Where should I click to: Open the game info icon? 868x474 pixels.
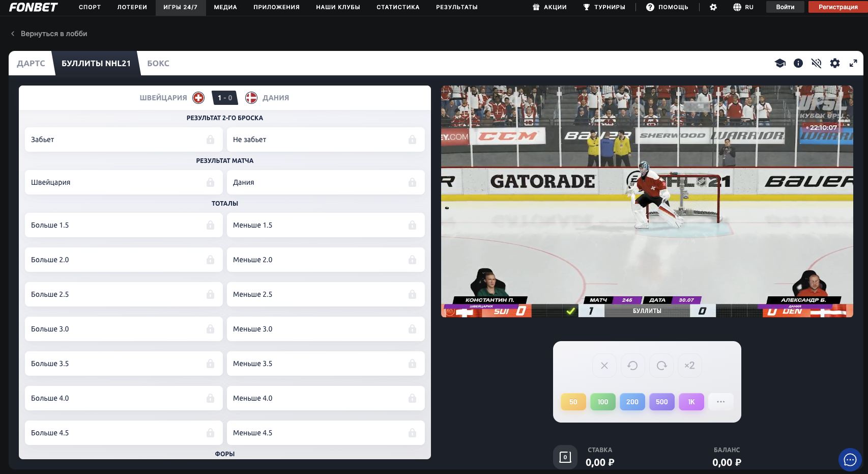[x=798, y=63]
